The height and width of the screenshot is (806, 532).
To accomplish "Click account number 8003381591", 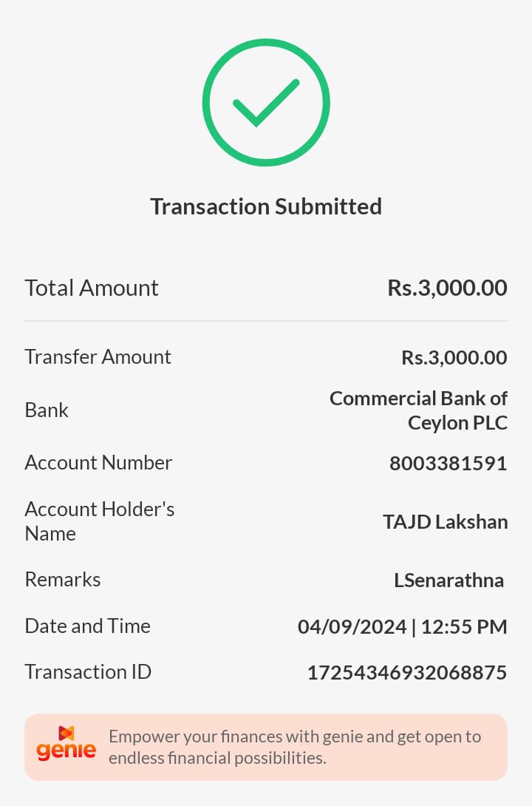I will point(448,464).
